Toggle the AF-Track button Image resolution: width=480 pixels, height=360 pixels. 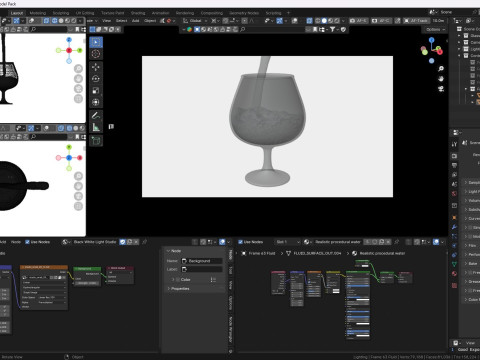click(416, 21)
